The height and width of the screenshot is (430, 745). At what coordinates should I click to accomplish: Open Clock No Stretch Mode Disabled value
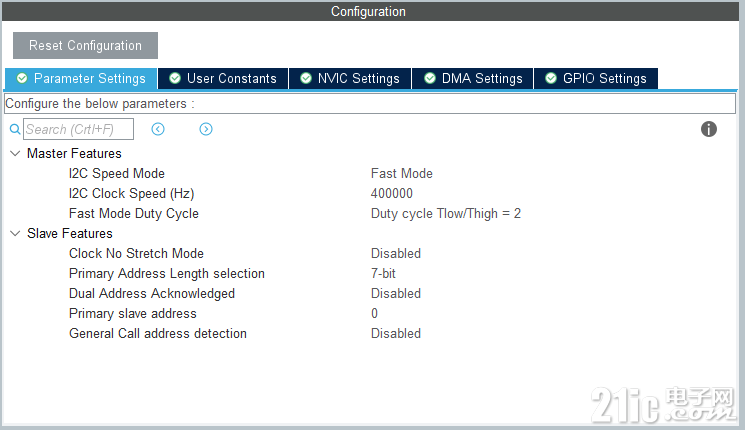click(x=396, y=253)
